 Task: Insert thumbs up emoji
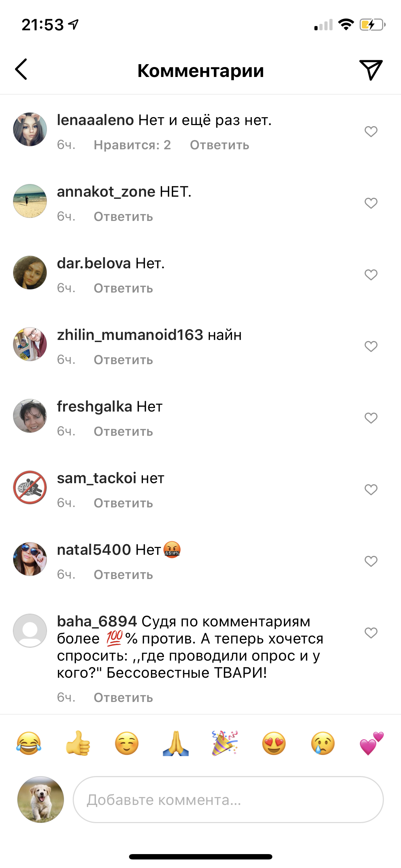(x=78, y=744)
